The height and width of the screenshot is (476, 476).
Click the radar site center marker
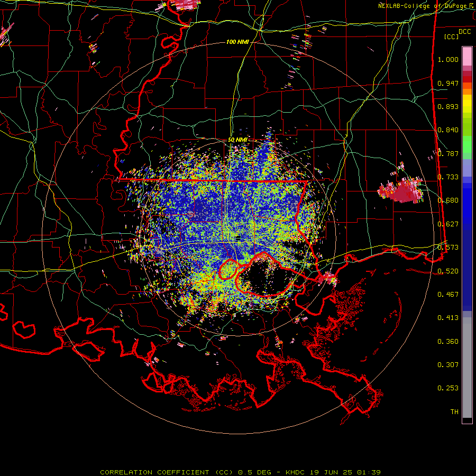pos(238,237)
